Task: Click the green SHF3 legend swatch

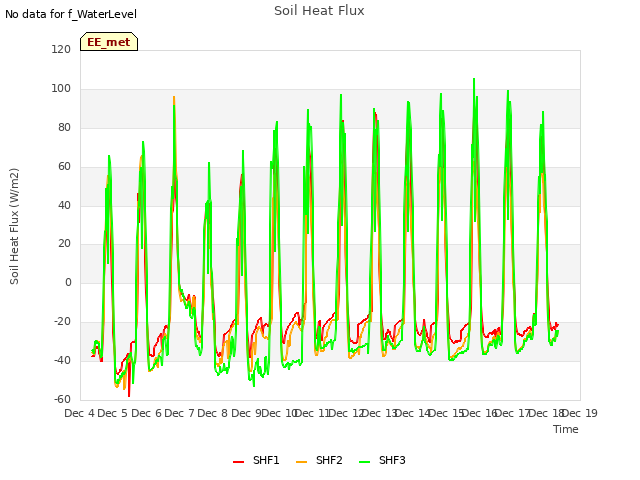Action: click(x=364, y=461)
